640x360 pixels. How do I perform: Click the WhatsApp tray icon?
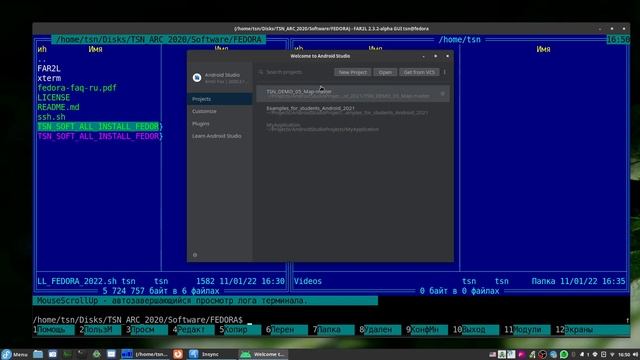(564, 354)
